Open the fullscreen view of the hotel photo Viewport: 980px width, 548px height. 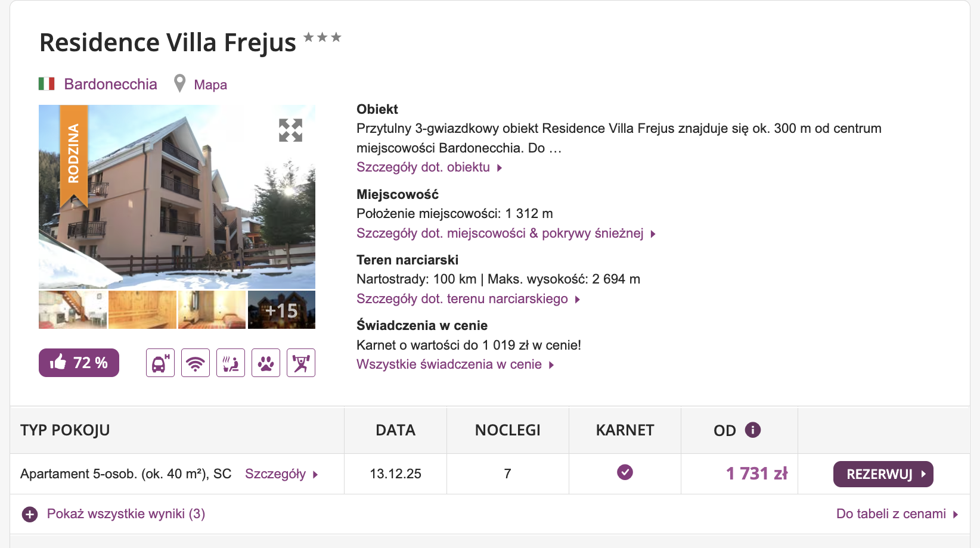point(290,129)
